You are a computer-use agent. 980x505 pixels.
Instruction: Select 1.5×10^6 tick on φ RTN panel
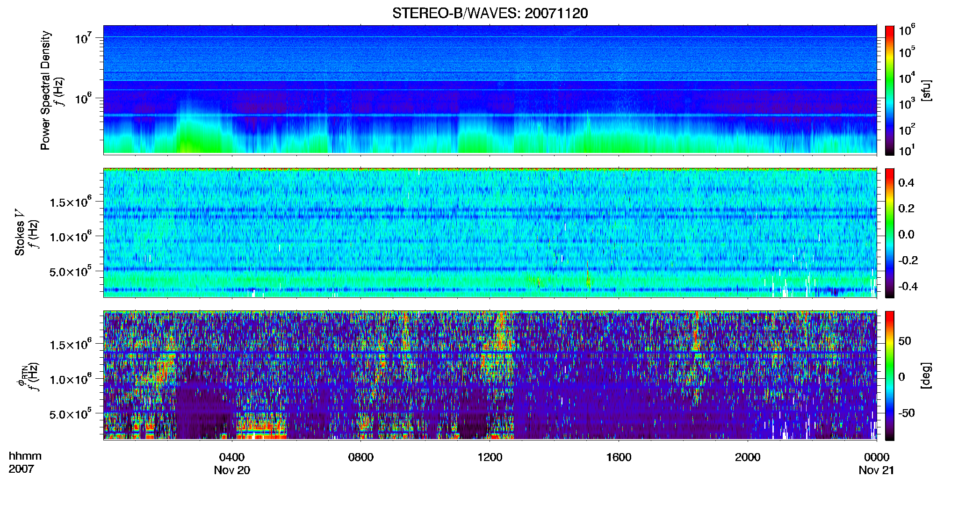point(71,344)
